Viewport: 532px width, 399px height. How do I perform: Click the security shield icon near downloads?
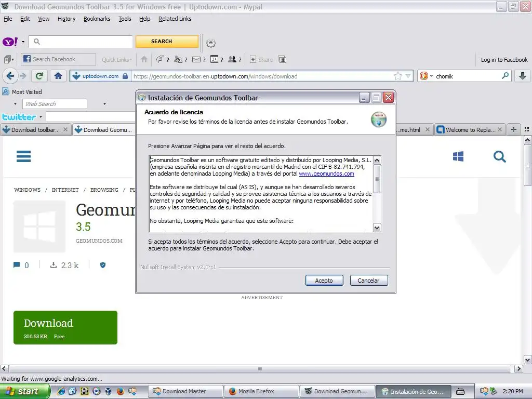pyautogui.click(x=103, y=265)
